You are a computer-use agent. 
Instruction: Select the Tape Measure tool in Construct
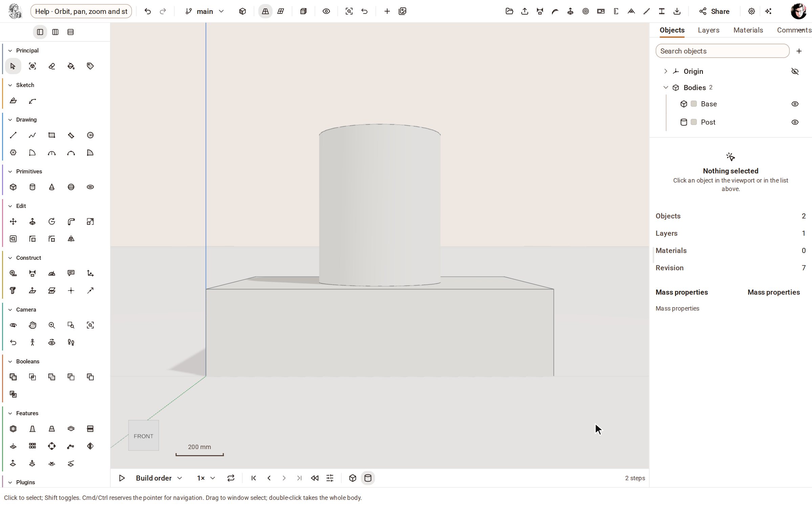pyautogui.click(x=13, y=273)
